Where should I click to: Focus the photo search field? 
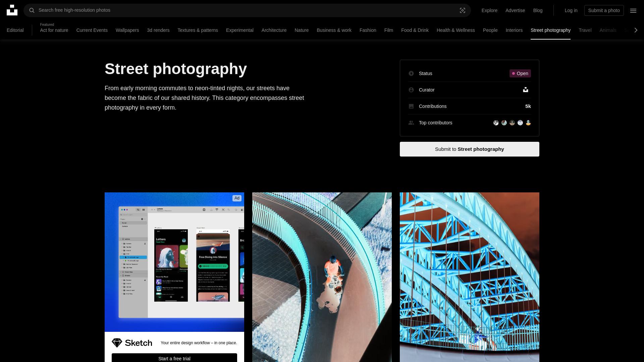pyautogui.click(x=247, y=10)
